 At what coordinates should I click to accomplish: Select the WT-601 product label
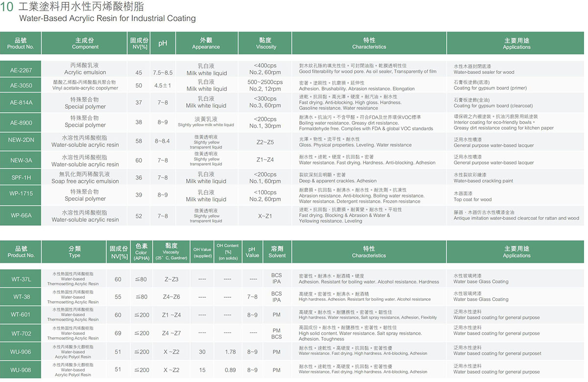tap(21, 315)
